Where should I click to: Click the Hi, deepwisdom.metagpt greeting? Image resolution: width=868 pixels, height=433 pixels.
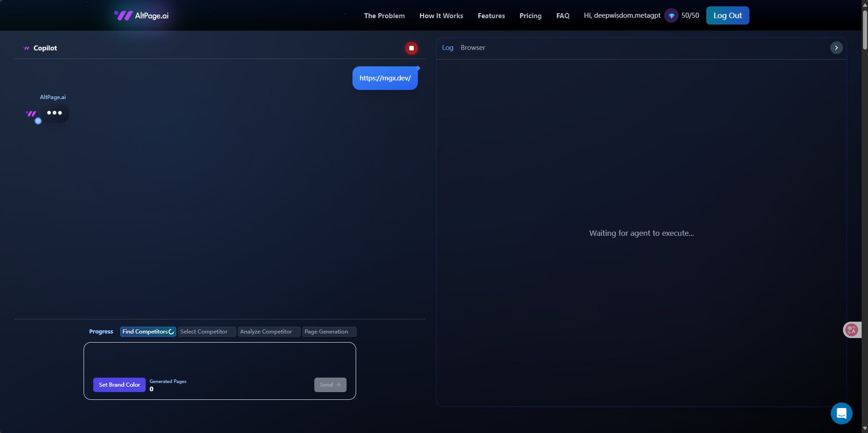click(x=622, y=15)
